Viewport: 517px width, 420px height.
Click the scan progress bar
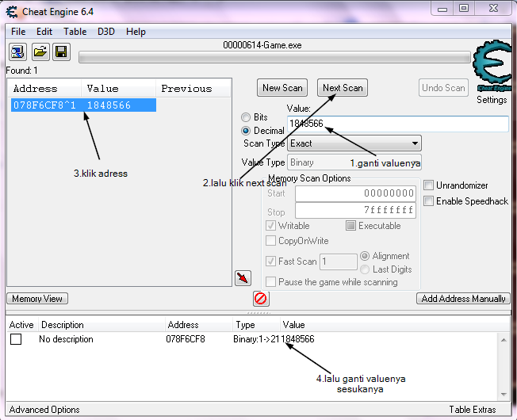pyautogui.click(x=274, y=57)
